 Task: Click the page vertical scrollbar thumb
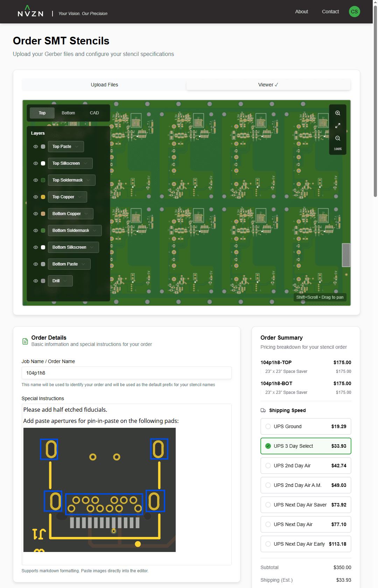tap(375, 101)
